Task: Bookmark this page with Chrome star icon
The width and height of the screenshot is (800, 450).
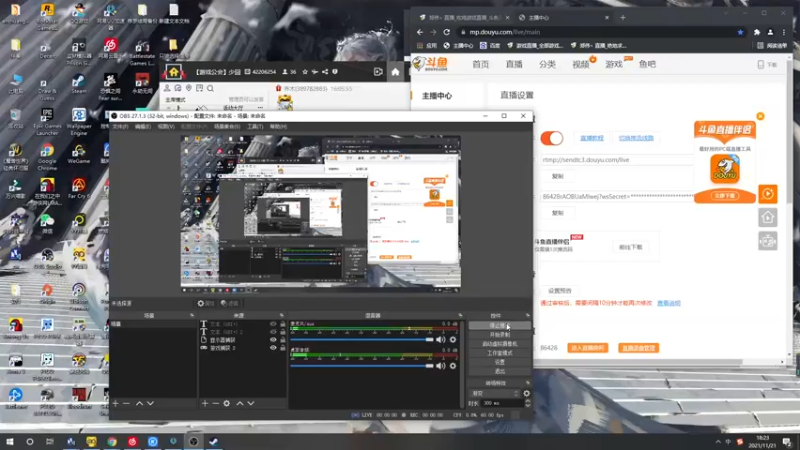Action: [740, 32]
